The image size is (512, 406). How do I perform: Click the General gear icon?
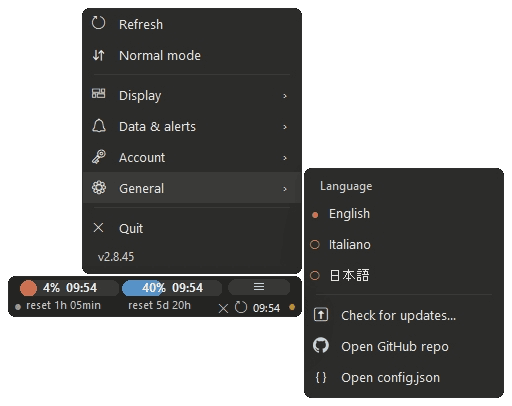(99, 188)
